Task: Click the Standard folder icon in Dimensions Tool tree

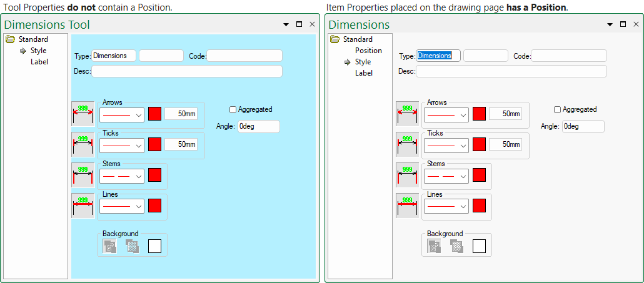Action: tap(10, 39)
